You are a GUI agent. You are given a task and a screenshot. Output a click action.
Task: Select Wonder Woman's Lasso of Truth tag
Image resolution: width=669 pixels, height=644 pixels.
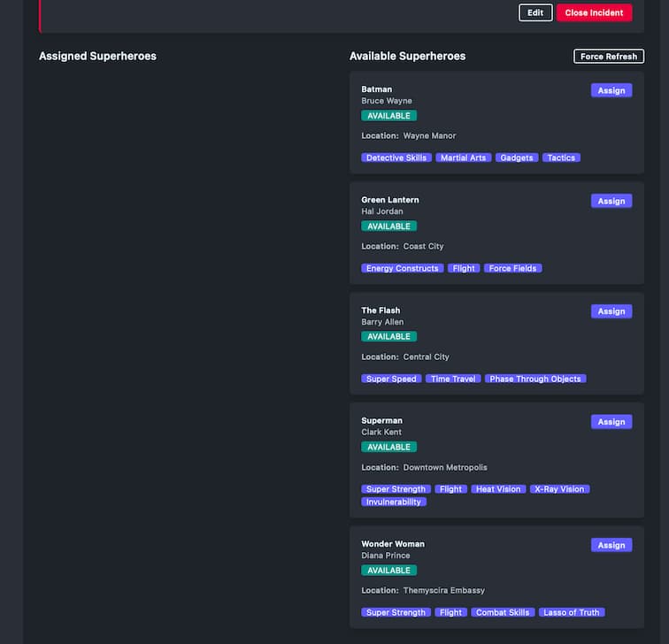(x=572, y=612)
